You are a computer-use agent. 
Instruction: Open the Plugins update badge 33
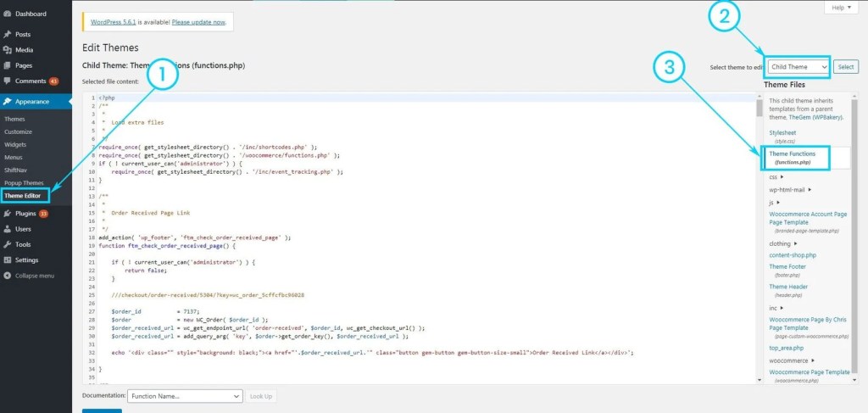click(43, 214)
